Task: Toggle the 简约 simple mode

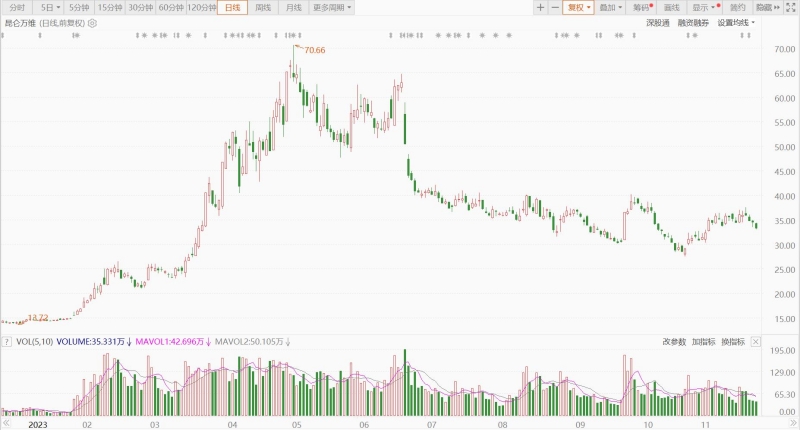Action: click(737, 8)
